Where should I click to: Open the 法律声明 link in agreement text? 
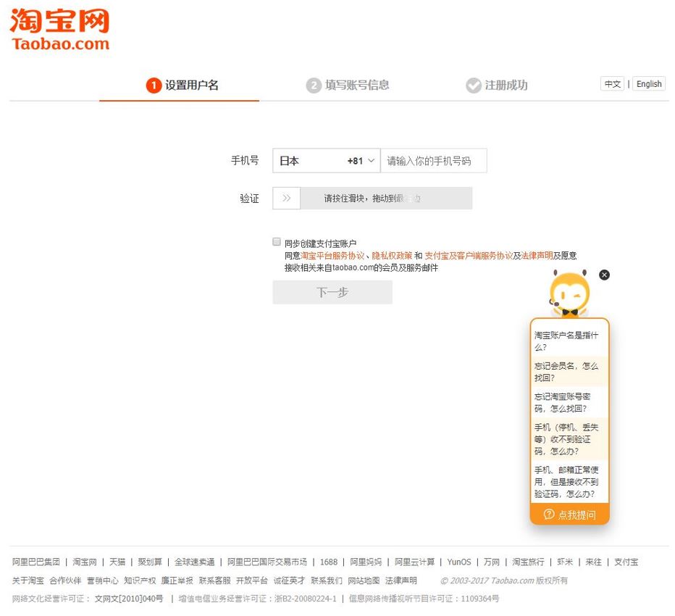click(x=537, y=255)
